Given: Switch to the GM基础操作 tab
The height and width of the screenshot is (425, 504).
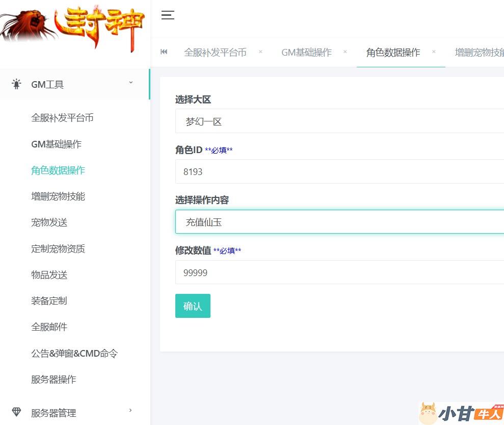Looking at the screenshot, I should click(x=306, y=53).
